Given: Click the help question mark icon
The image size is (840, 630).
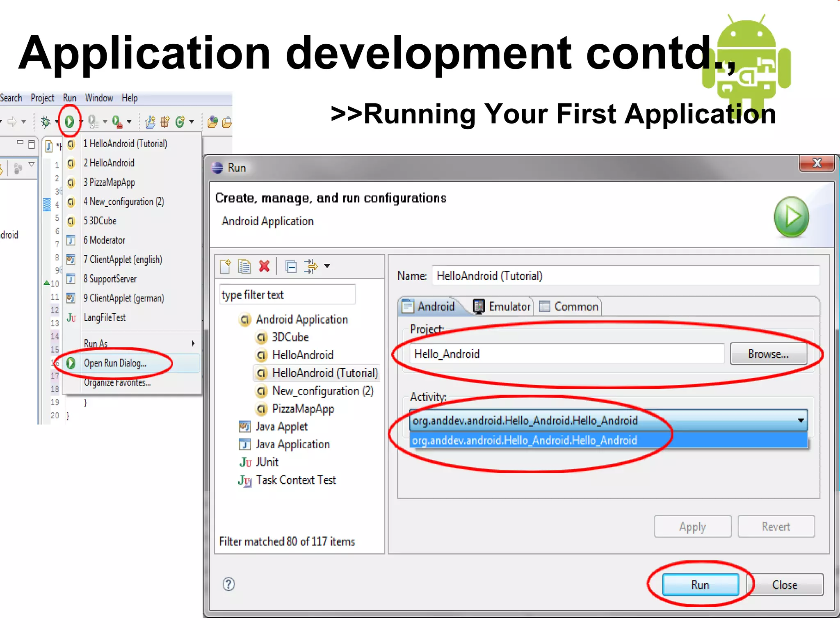Looking at the screenshot, I should (x=228, y=584).
